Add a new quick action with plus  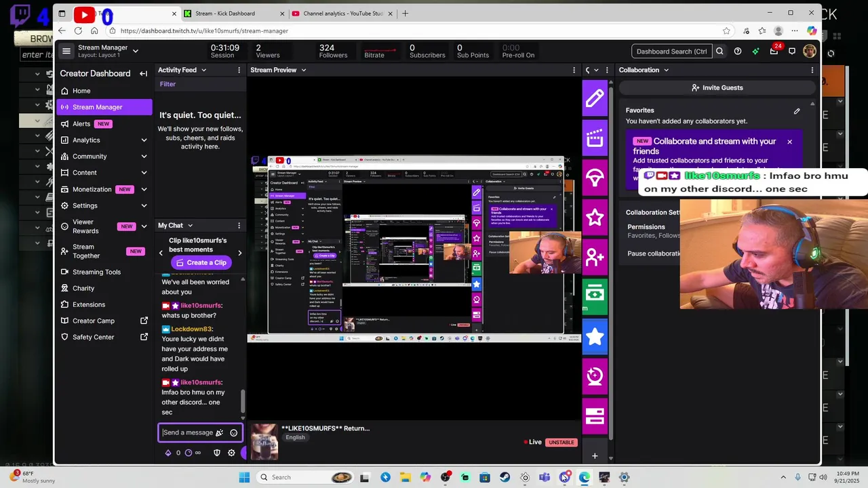click(x=595, y=455)
